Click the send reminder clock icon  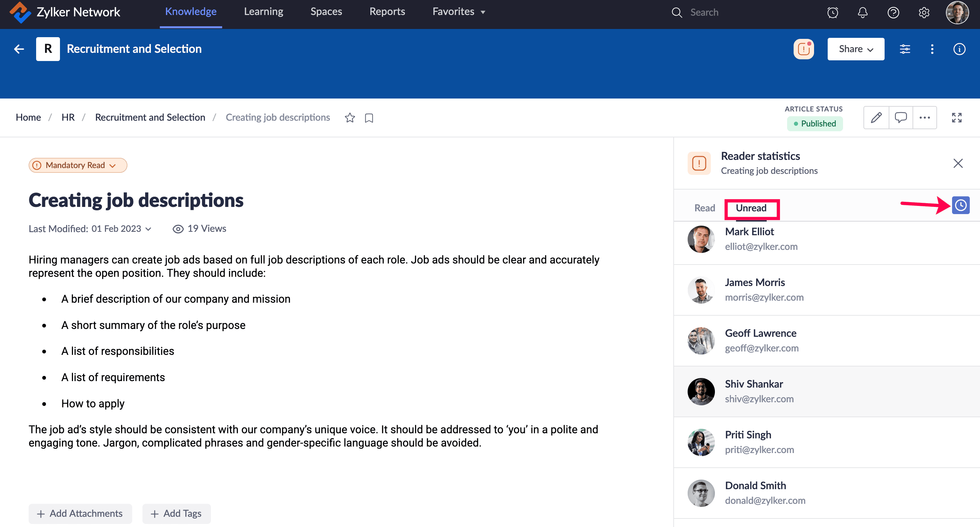click(x=960, y=206)
